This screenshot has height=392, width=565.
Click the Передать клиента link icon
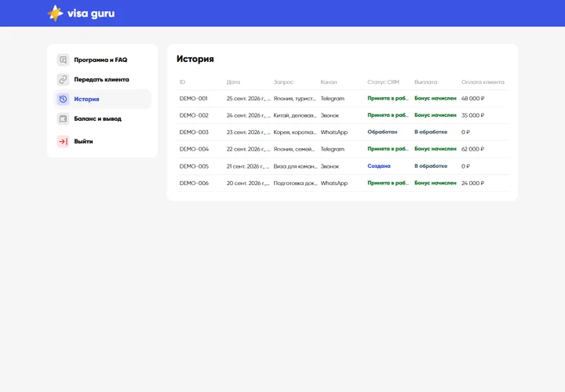point(63,79)
